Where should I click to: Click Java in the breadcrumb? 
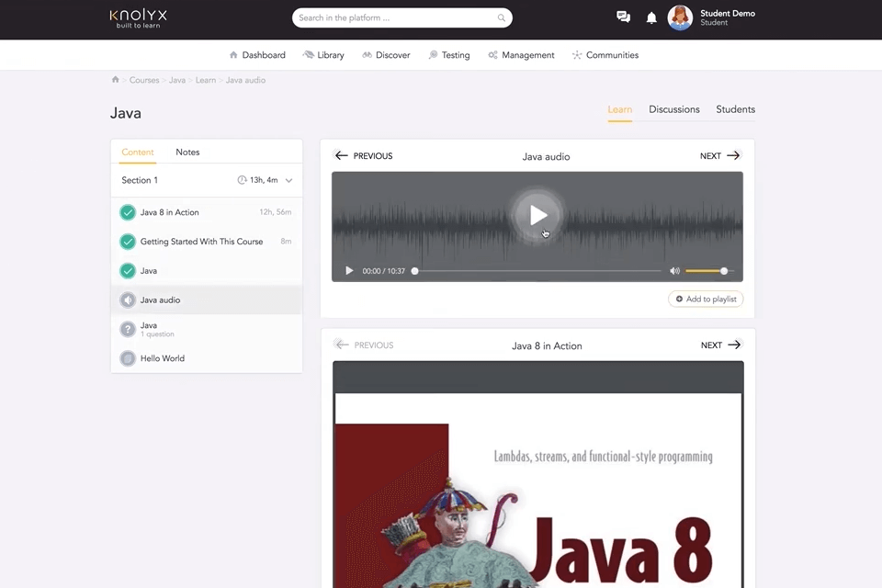coord(177,80)
